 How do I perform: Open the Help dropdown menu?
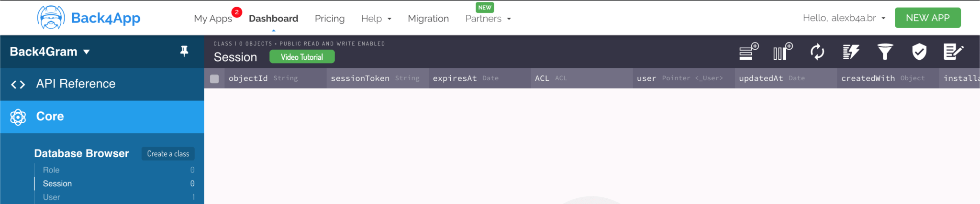pos(376,19)
